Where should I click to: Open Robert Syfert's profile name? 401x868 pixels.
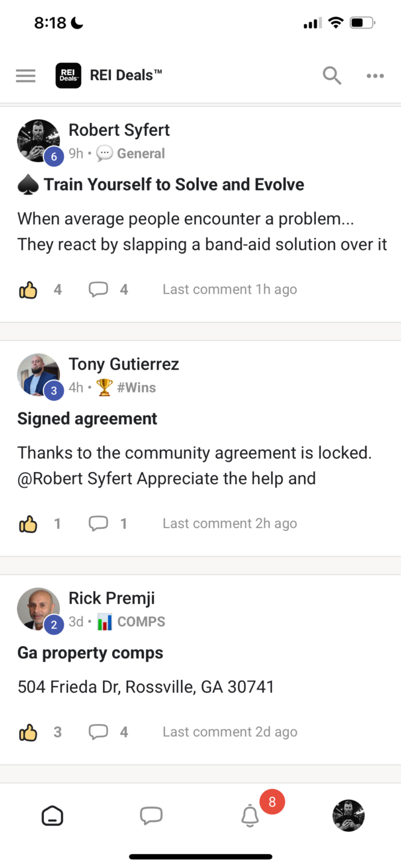click(x=119, y=130)
